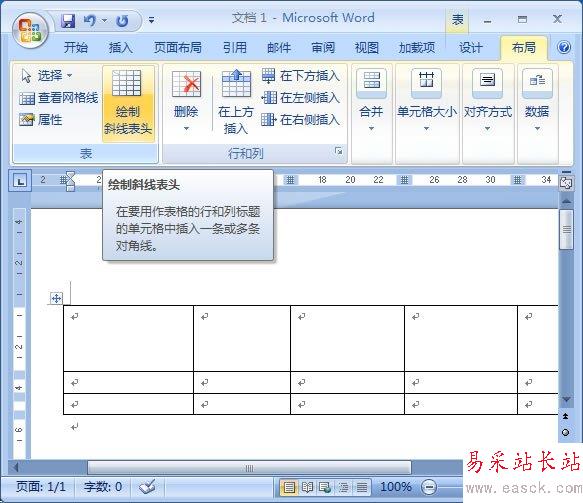Go to previous page double arrow

coord(566,416)
